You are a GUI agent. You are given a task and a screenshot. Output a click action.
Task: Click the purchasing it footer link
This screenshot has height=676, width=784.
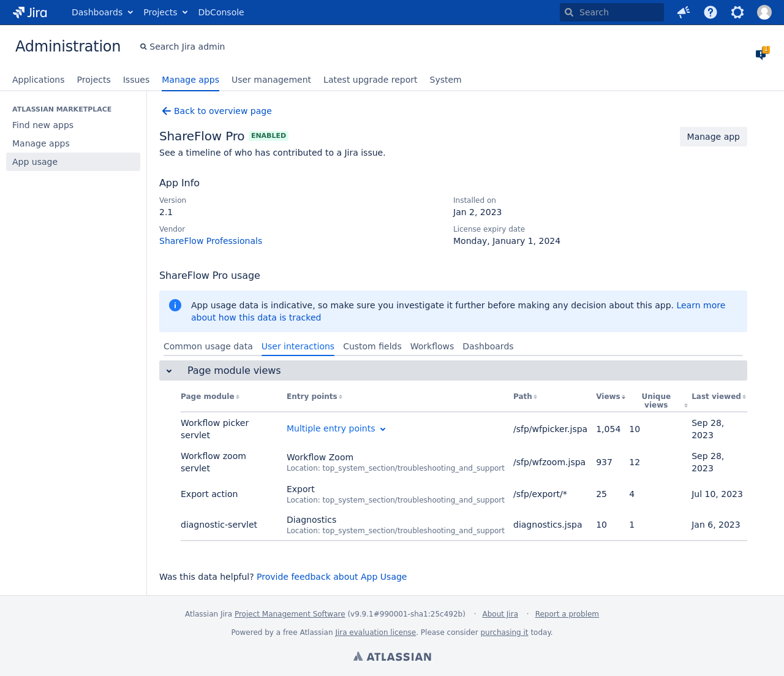(504, 632)
